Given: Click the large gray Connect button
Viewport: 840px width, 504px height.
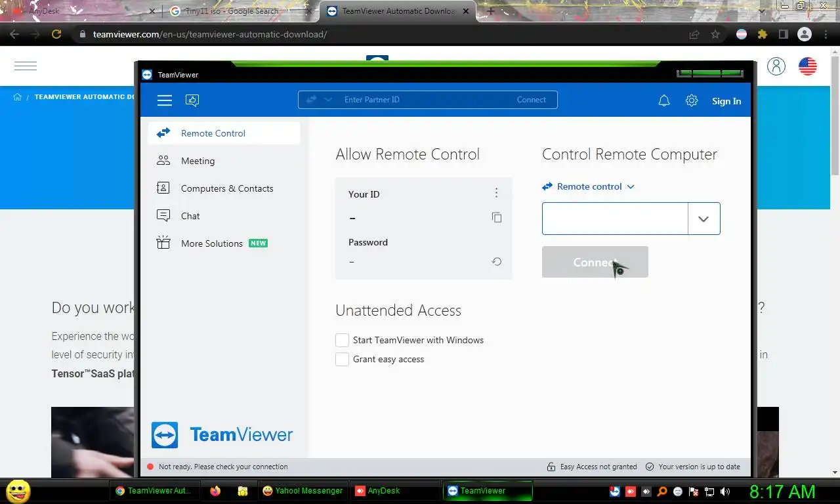Looking at the screenshot, I should pos(595,262).
